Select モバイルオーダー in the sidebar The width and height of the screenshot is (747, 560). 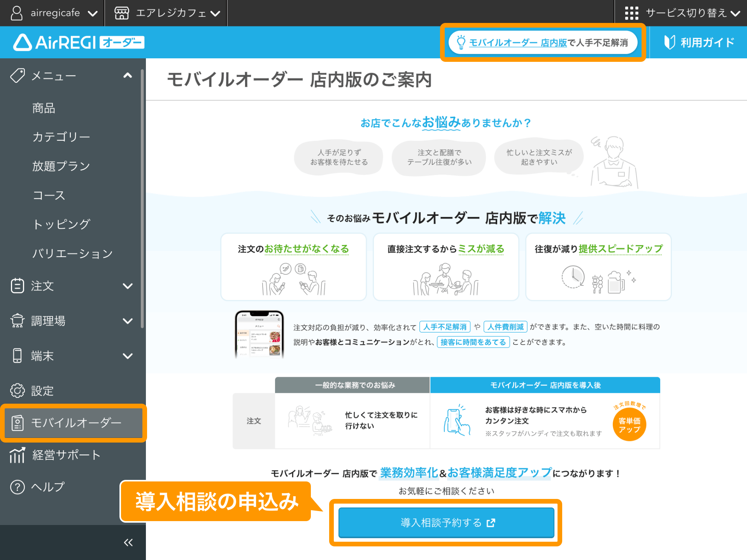[73, 423]
